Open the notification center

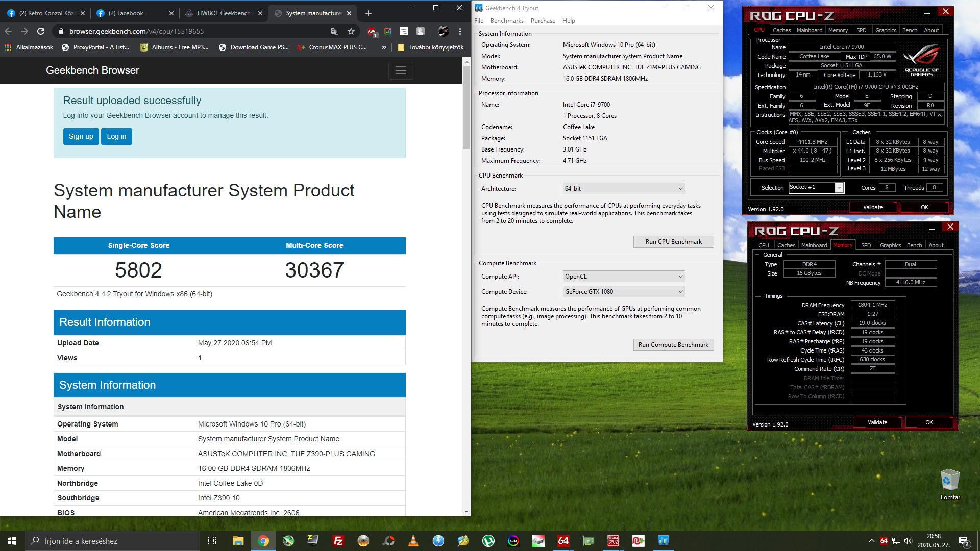964,541
